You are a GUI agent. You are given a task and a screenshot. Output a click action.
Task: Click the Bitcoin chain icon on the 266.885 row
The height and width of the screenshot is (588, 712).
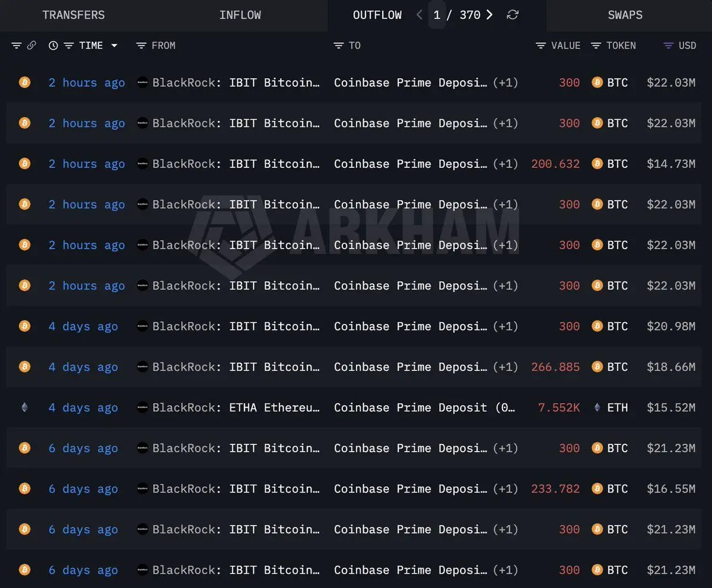coord(24,367)
